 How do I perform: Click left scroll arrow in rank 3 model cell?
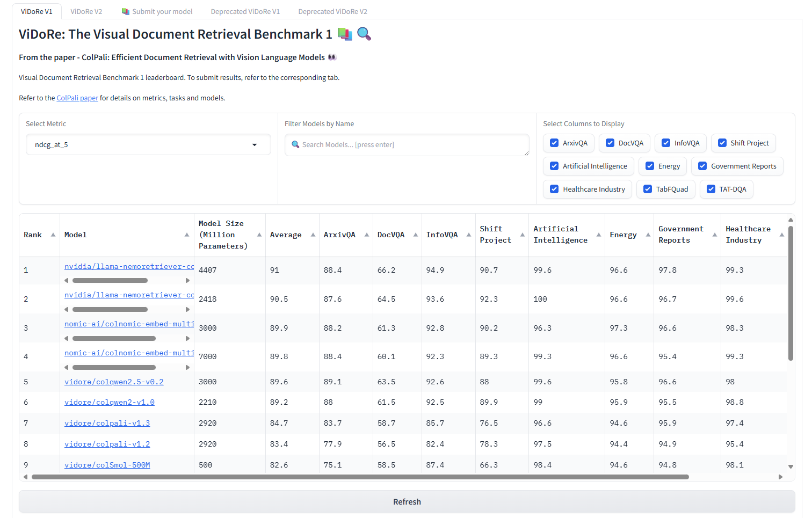click(67, 338)
